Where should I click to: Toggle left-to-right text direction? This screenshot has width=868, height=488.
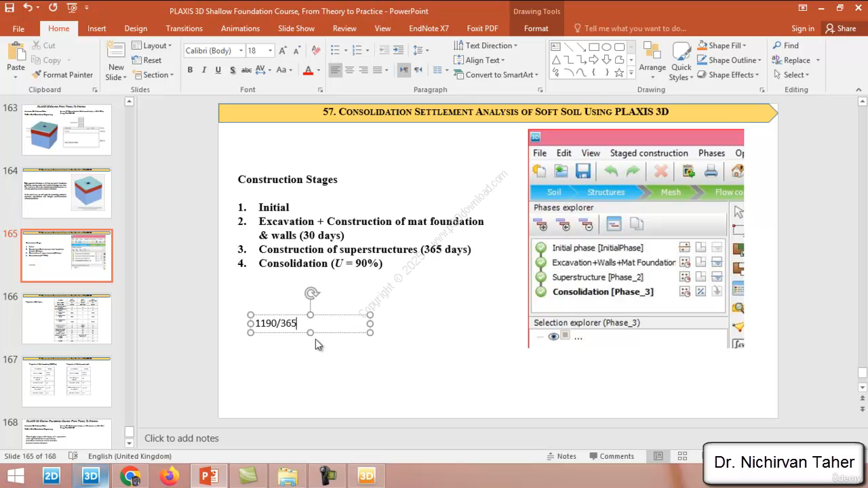click(x=403, y=70)
